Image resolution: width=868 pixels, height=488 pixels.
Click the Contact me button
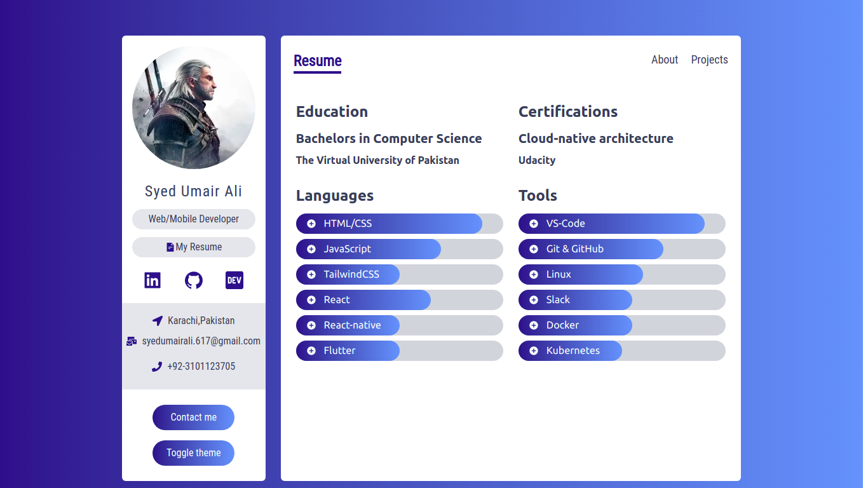(x=193, y=417)
